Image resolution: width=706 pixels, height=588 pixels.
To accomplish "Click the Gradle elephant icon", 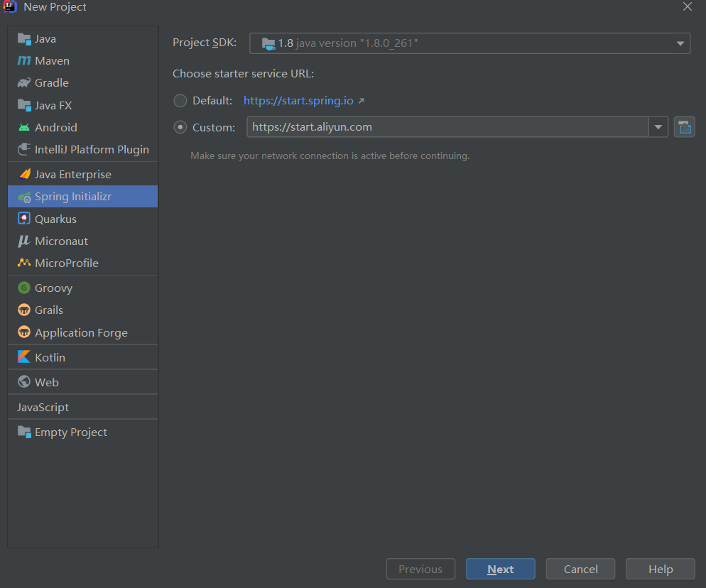I will click(24, 82).
